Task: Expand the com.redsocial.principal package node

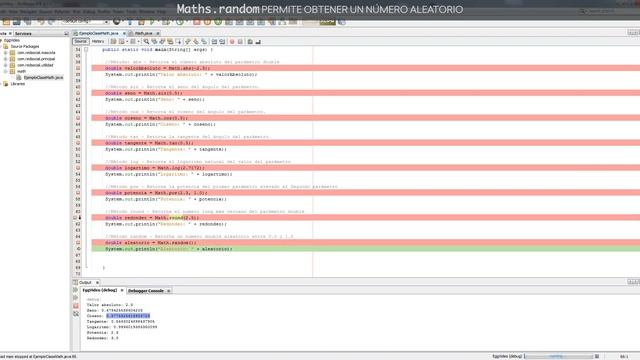Action: click(6, 59)
